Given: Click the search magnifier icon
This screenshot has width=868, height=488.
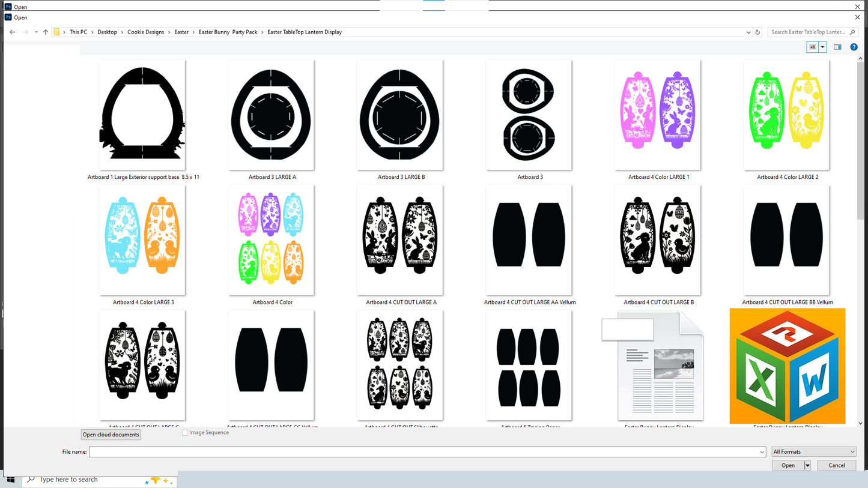Looking at the screenshot, I should (x=853, y=32).
